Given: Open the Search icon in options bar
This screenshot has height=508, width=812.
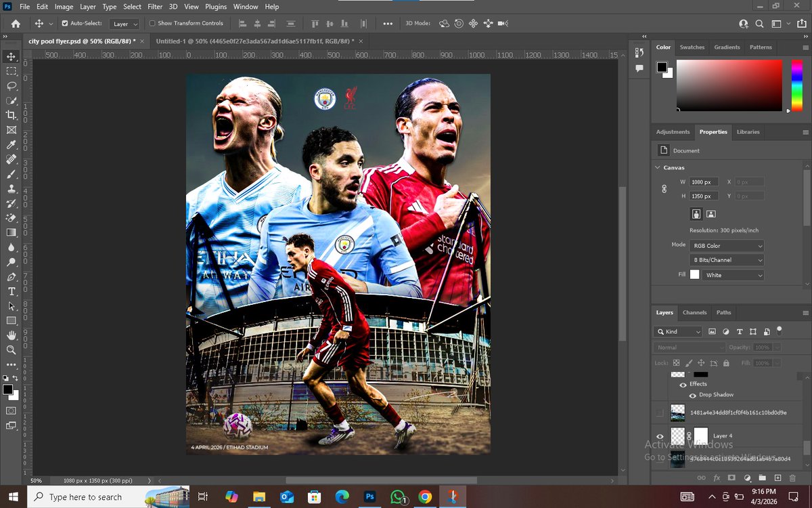Looking at the screenshot, I should tap(759, 23).
